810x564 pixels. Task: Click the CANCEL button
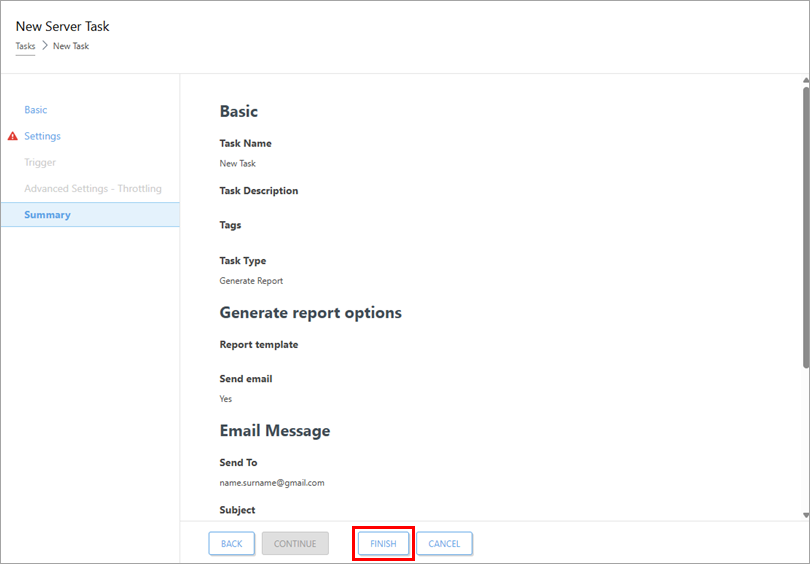tap(444, 543)
